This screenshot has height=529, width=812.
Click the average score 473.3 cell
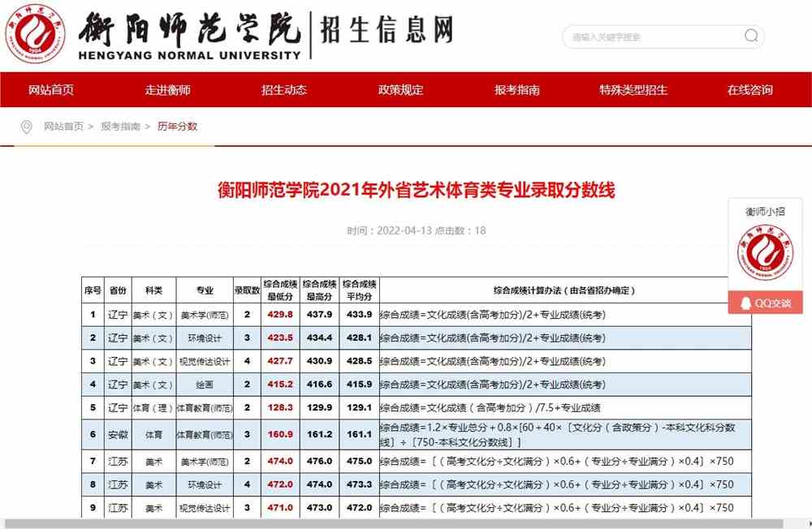pyautogui.click(x=360, y=484)
